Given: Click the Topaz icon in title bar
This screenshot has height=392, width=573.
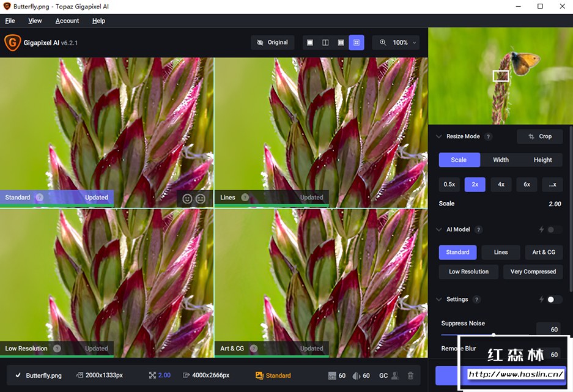Looking at the screenshot, I should pos(7,6).
